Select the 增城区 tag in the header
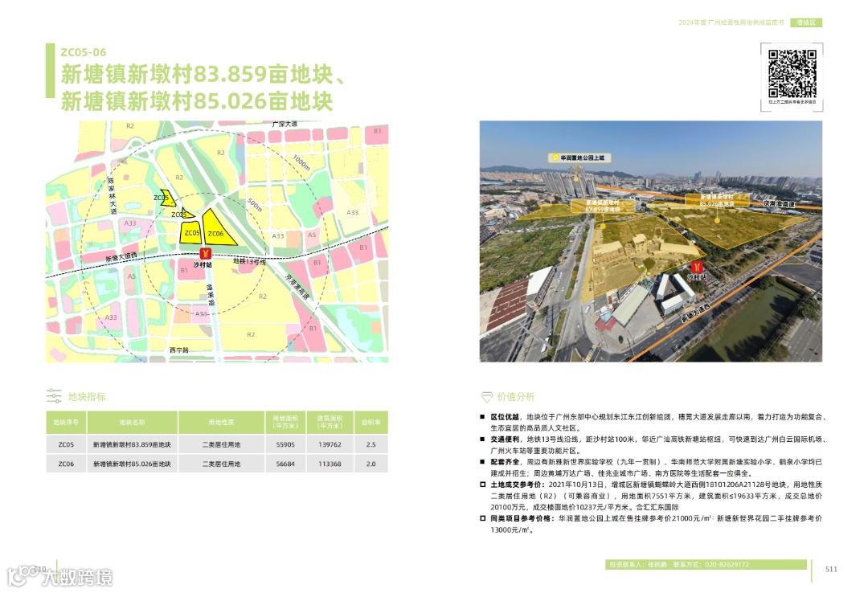Viewport: 868px width, 593px height. pyautogui.click(x=806, y=22)
